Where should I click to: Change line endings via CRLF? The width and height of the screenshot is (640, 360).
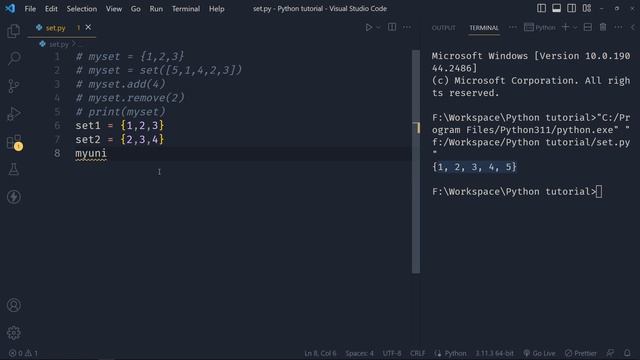click(418, 353)
